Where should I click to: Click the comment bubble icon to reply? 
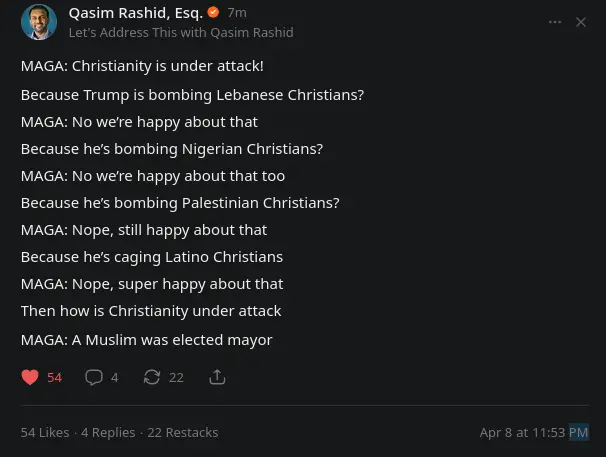click(93, 377)
